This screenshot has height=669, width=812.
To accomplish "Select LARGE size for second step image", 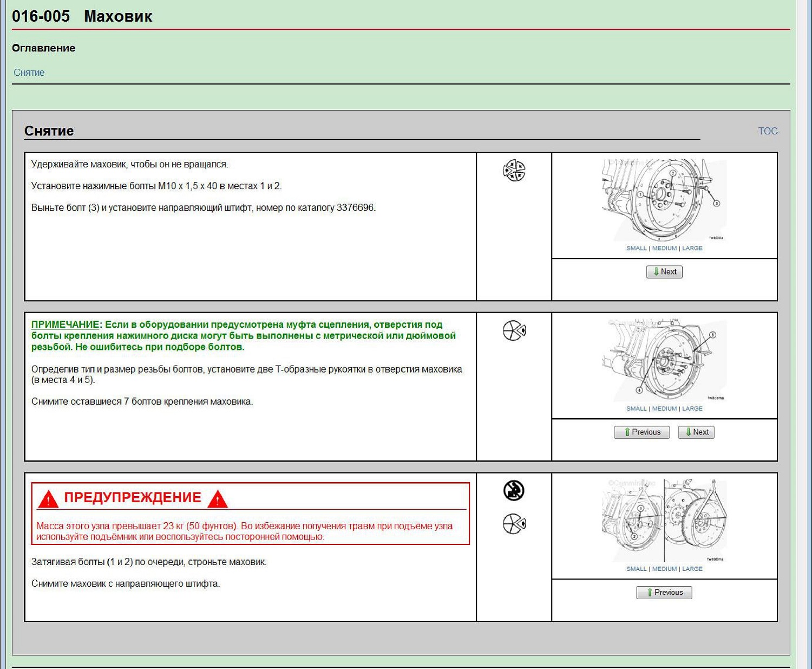I will (692, 408).
